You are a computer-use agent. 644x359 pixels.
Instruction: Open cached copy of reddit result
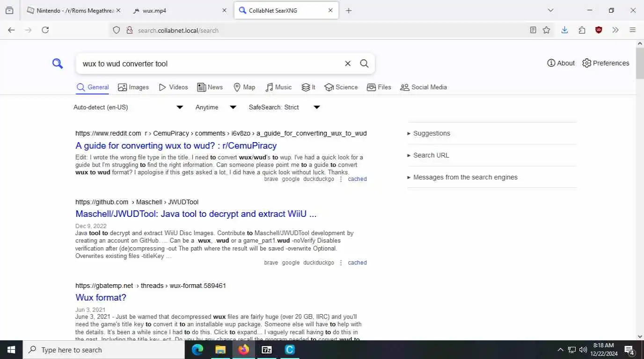tap(357, 179)
